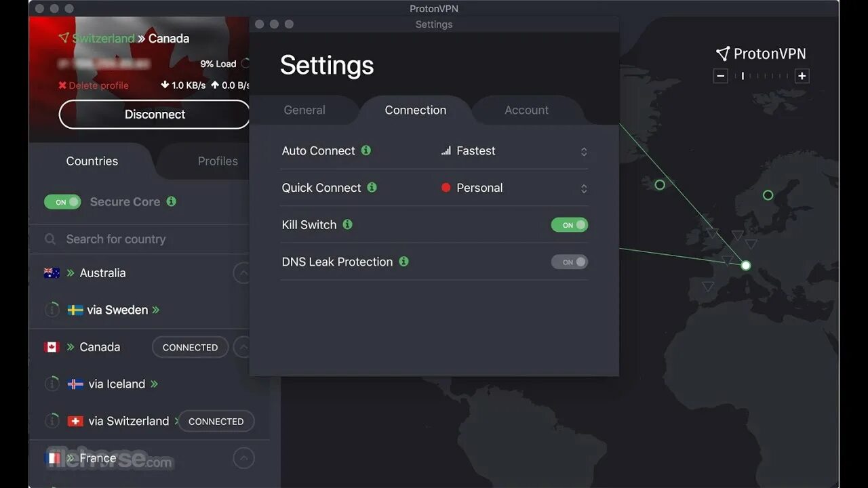Select the Countries tab

(92, 161)
